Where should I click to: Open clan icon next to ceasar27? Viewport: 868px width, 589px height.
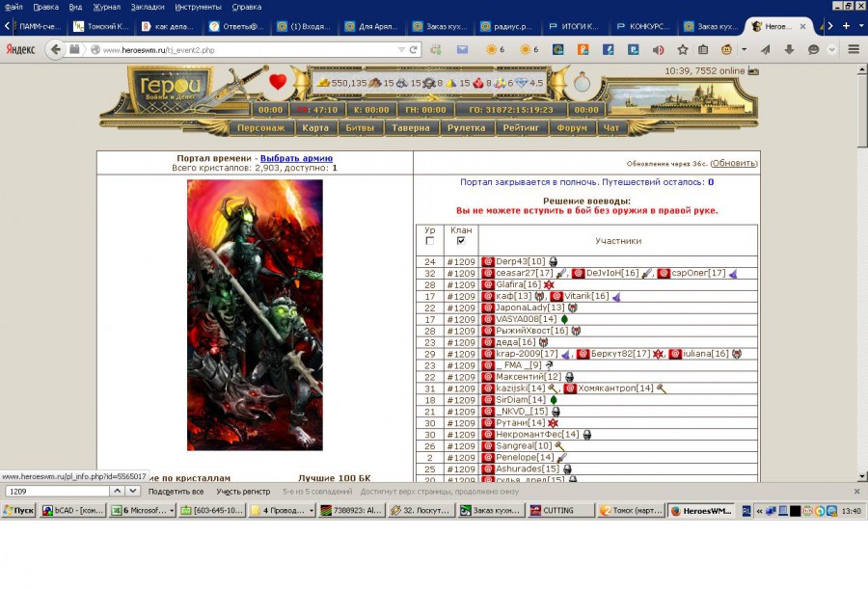[488, 274]
